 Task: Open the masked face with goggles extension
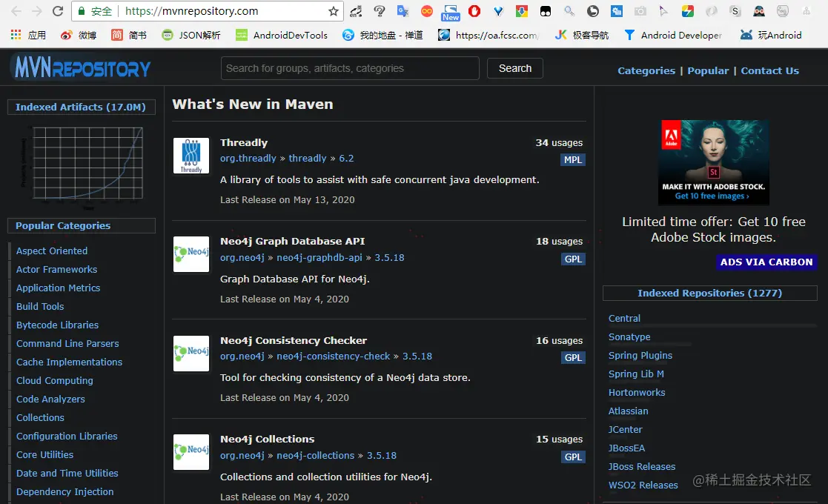759,11
